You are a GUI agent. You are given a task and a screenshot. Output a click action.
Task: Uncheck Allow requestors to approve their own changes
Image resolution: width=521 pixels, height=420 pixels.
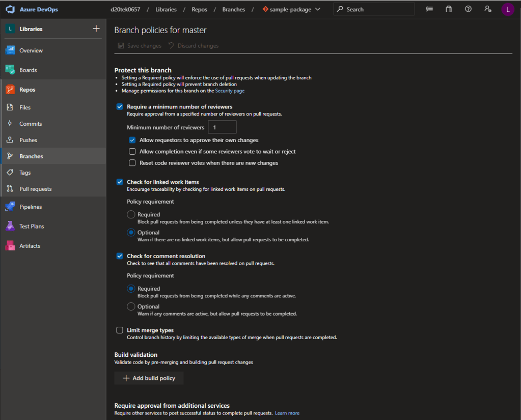point(132,139)
